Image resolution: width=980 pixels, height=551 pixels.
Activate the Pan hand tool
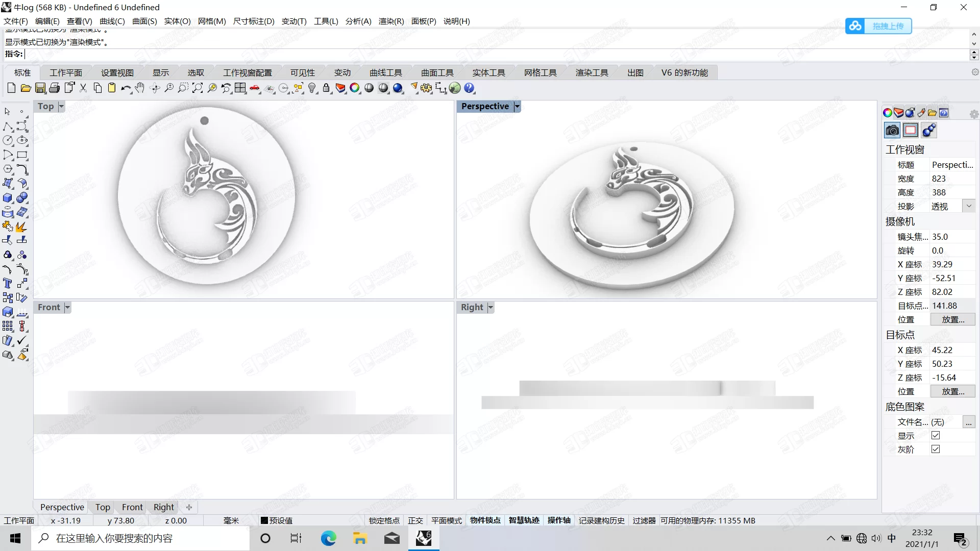(140, 88)
